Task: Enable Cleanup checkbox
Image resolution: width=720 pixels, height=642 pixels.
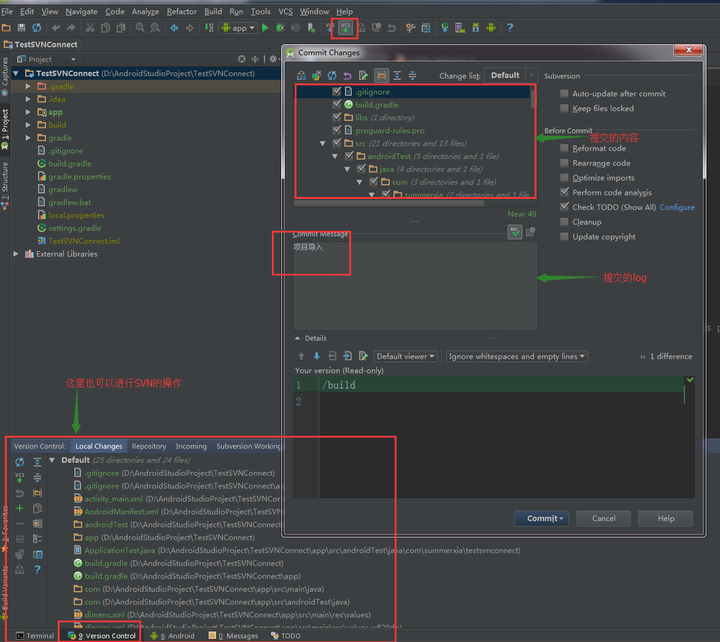Action: 564,222
